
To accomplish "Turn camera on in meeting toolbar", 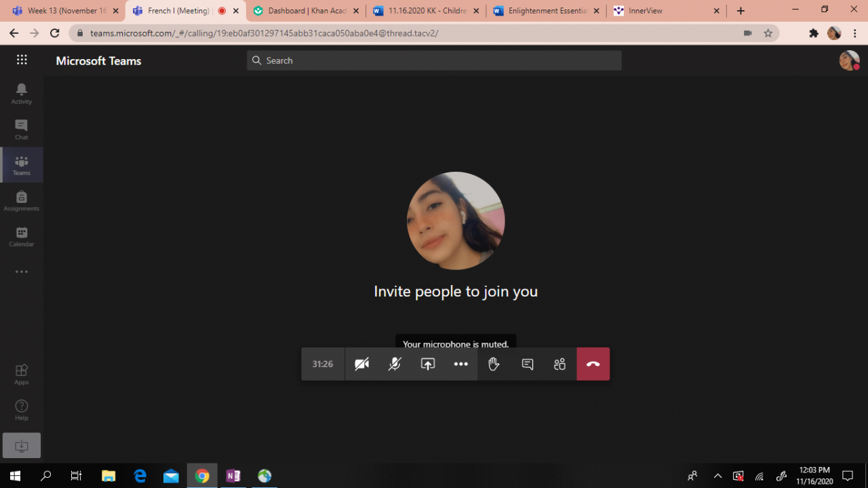I will coord(362,364).
